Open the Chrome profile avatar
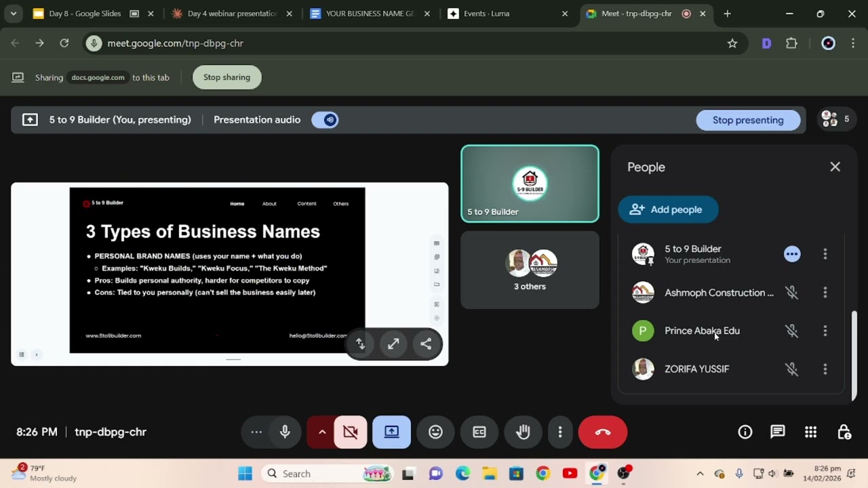 coord(828,43)
